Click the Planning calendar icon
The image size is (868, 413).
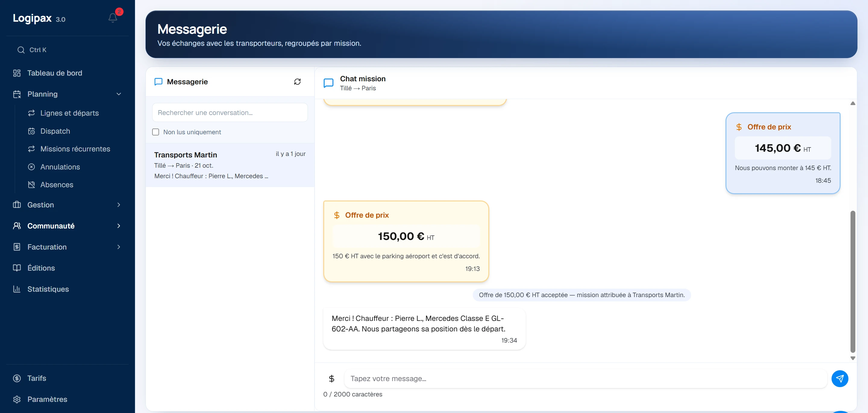pos(17,94)
